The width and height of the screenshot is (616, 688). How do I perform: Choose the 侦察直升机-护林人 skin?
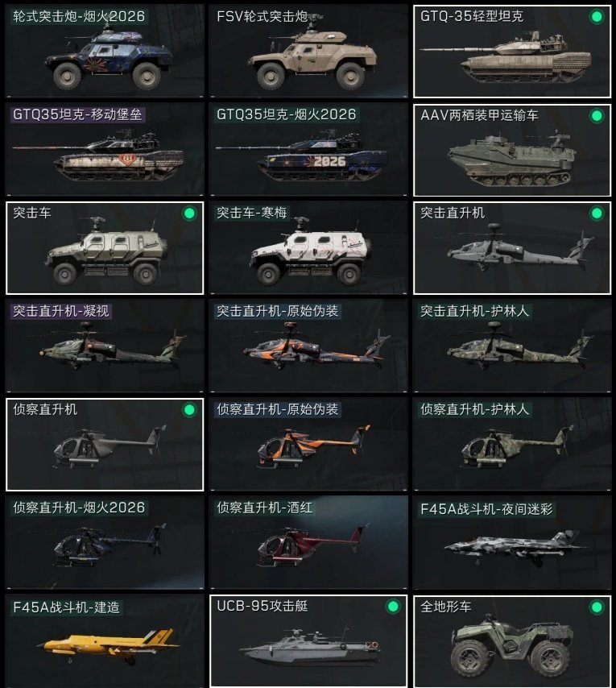(512, 444)
